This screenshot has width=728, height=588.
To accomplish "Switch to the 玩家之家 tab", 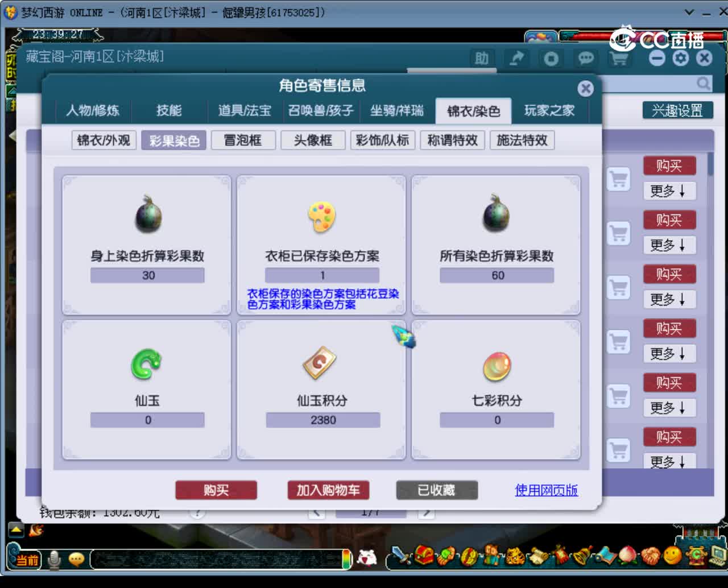I will pyautogui.click(x=549, y=110).
